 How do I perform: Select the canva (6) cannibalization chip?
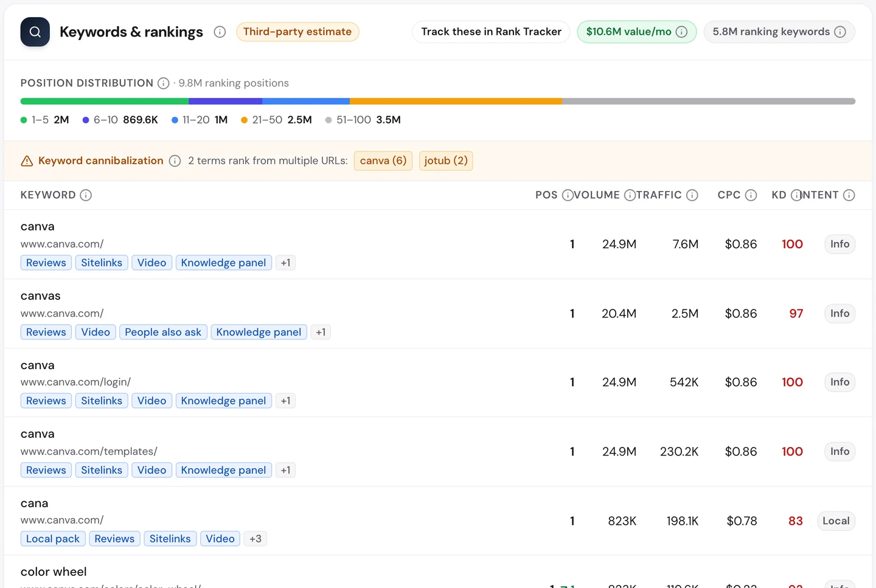383,161
